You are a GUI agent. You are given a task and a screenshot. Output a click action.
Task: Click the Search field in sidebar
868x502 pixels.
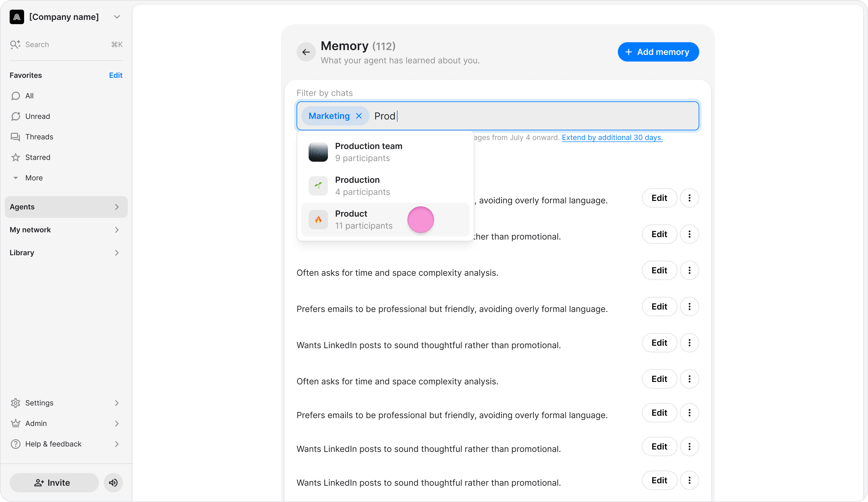coord(66,44)
